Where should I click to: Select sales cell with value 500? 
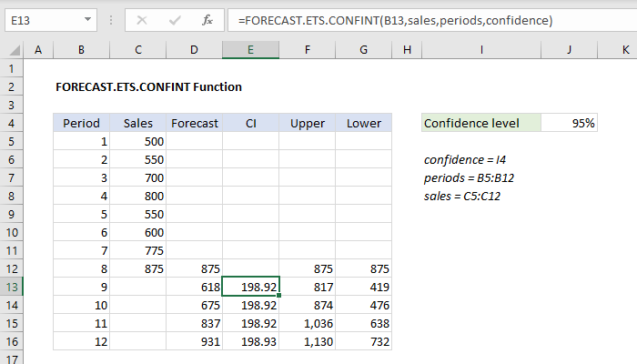tap(138, 141)
